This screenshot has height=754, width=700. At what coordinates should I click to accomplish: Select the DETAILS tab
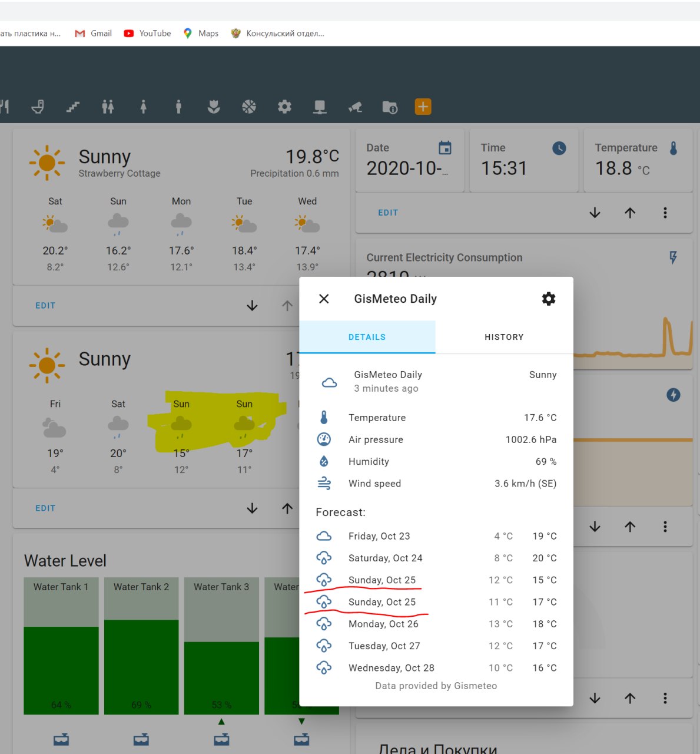[x=367, y=337]
